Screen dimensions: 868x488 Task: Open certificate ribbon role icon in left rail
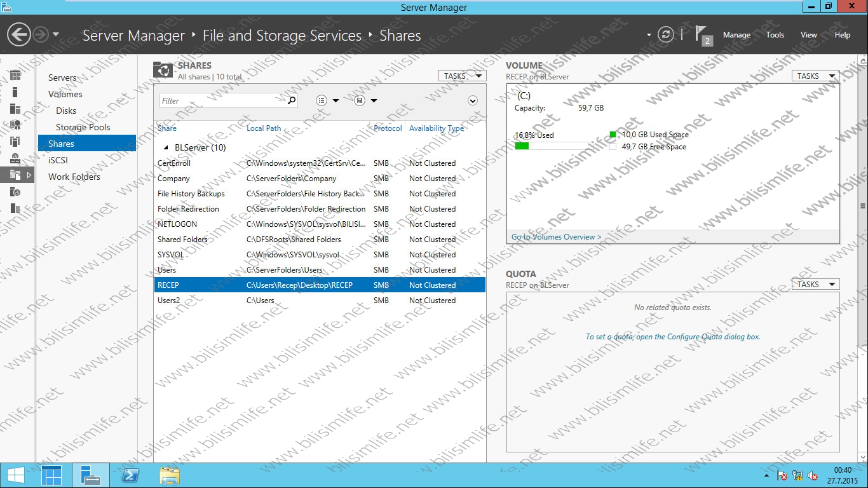15,125
